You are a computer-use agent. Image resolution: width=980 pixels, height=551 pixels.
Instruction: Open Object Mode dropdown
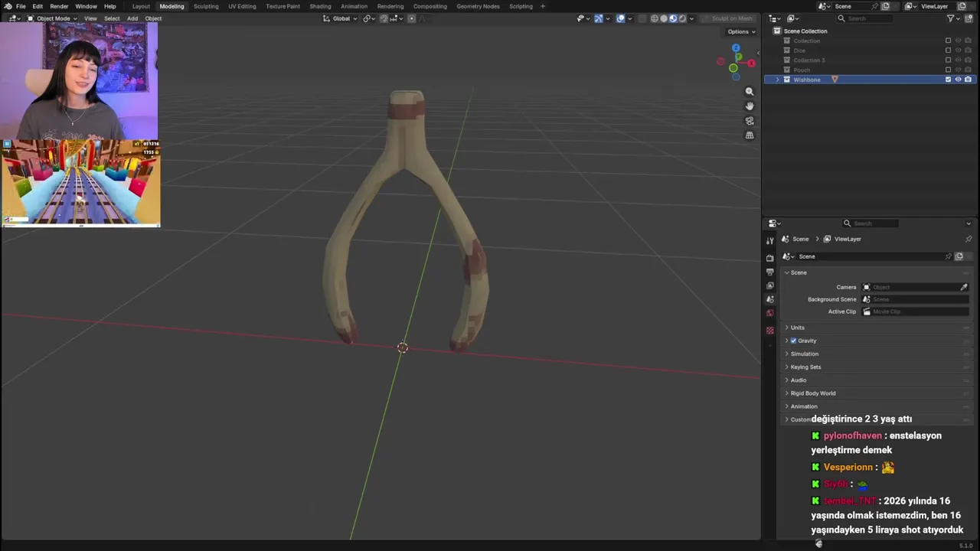click(x=51, y=18)
